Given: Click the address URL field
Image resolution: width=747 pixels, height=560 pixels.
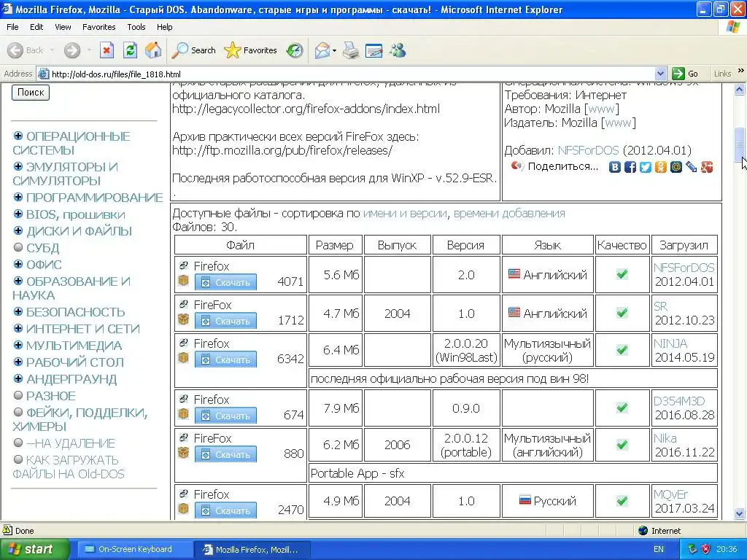Looking at the screenshot, I should pos(352,74).
